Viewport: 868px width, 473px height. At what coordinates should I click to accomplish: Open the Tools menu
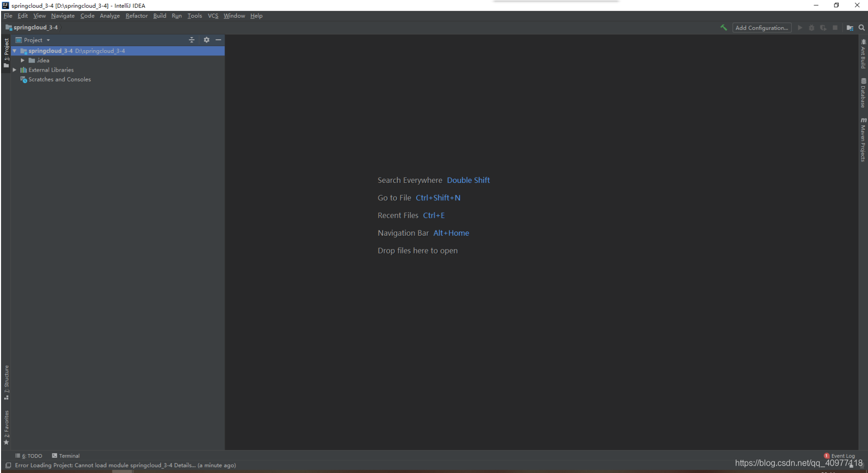195,16
